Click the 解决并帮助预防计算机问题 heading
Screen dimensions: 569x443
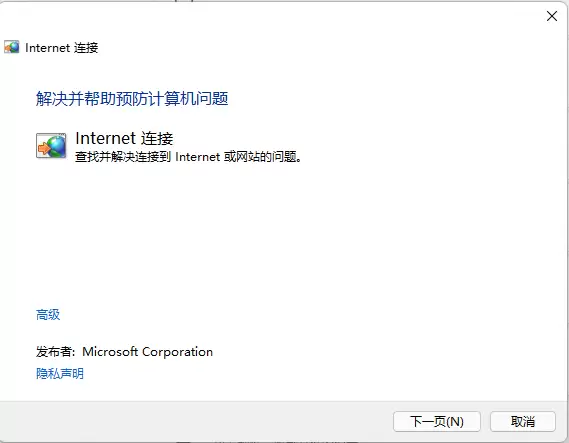pyautogui.click(x=132, y=99)
